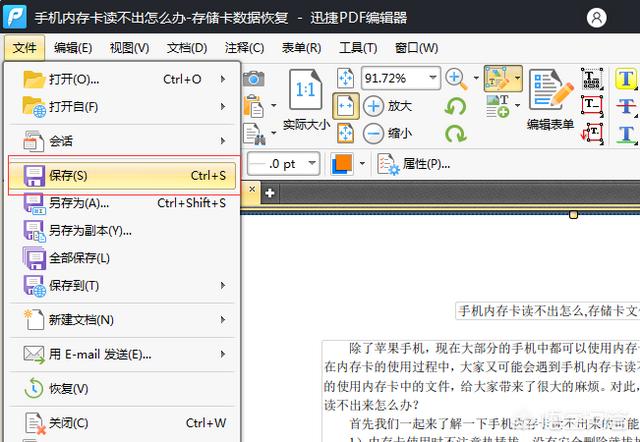Click the 属性(P)... properties button
Viewport: 640px width, 442px height.
coord(413,164)
